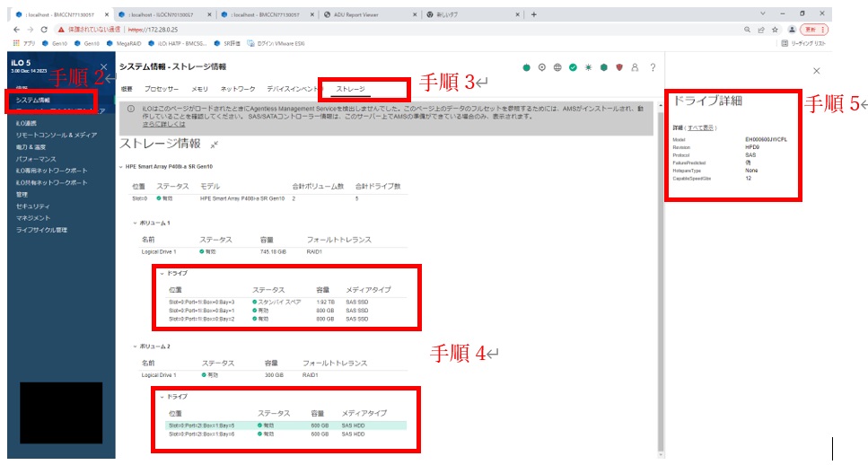Viewport: 868px width, 465px height.
Task: Open ライフサイクル管理 in the left navigation
Action: 41,230
